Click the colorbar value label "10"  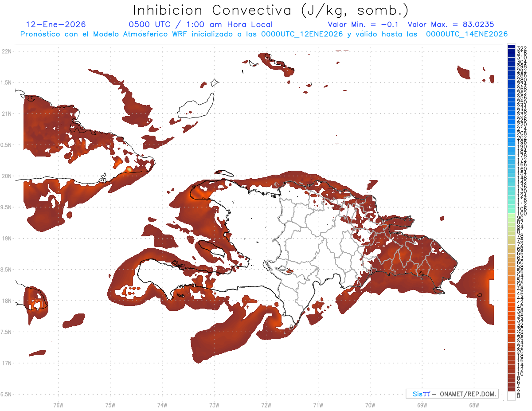coord(520,374)
